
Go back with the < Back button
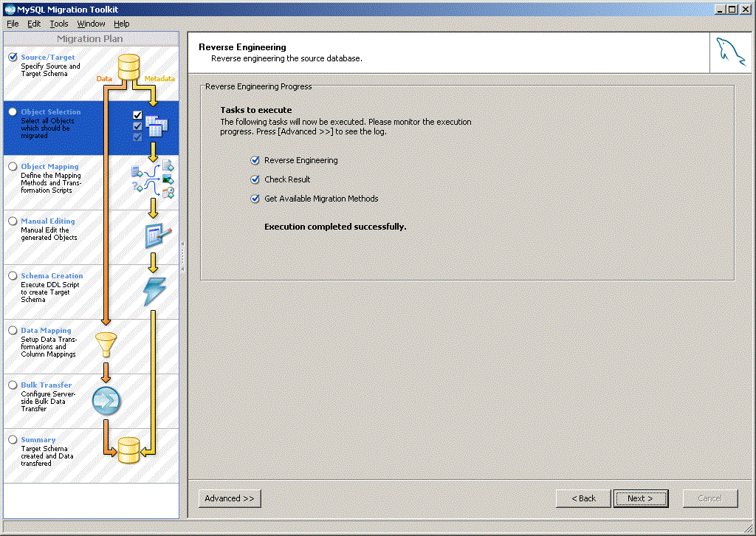coord(583,498)
